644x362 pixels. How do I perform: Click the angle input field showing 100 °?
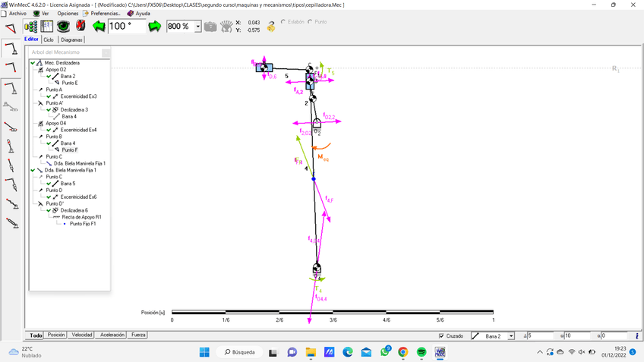tap(126, 27)
